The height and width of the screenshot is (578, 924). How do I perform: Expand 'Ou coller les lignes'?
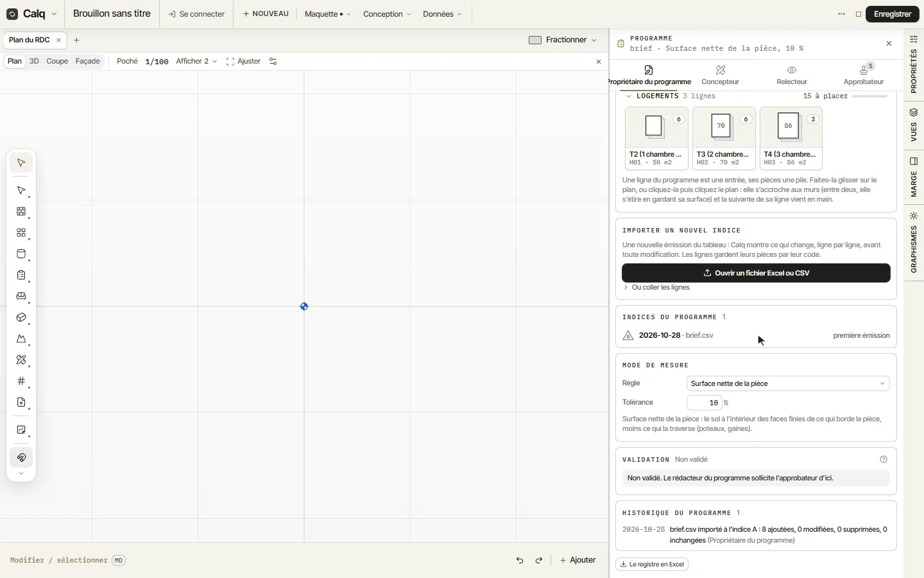[x=657, y=287]
